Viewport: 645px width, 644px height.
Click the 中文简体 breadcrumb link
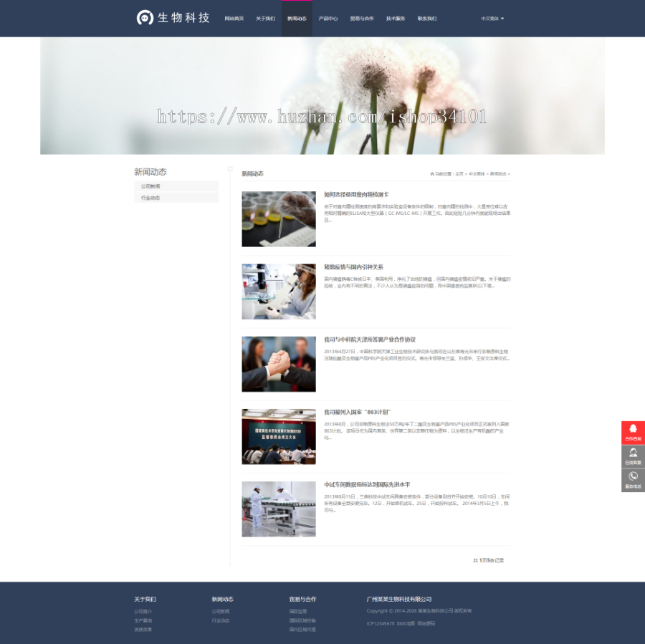coord(477,174)
